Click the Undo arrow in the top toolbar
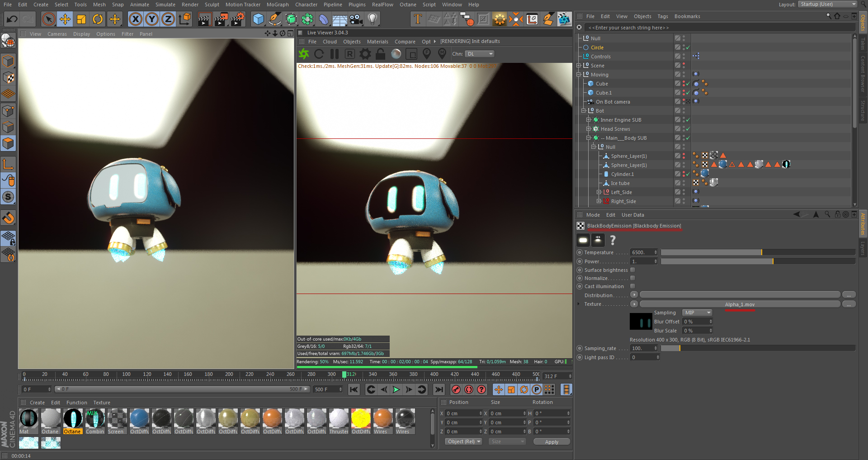Screen dimensions: 868x460 coord(12,19)
